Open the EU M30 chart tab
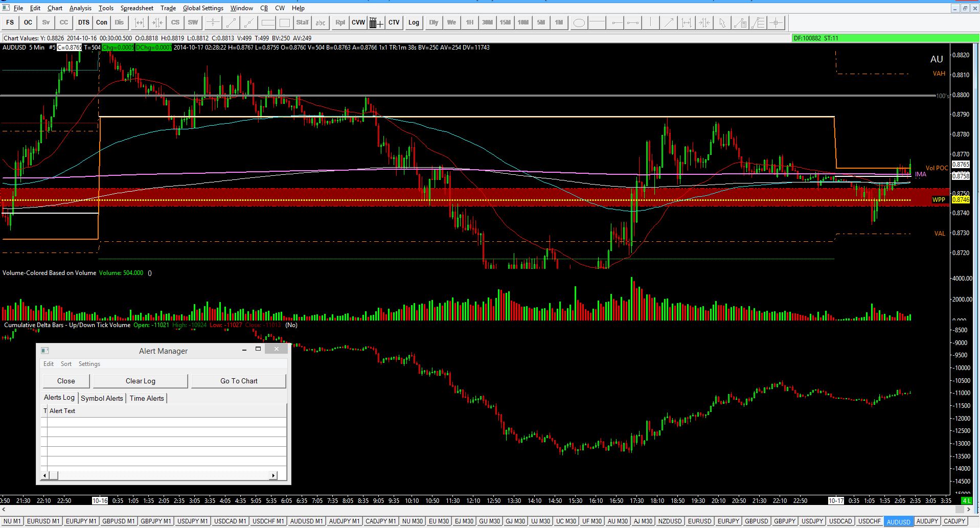Viewport: 980px width, 528px height. click(439, 521)
